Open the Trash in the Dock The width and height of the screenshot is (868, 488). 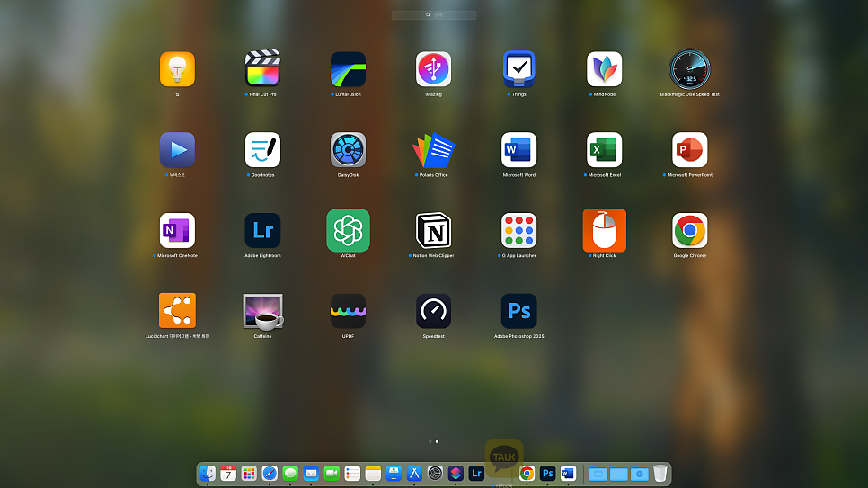(x=660, y=473)
